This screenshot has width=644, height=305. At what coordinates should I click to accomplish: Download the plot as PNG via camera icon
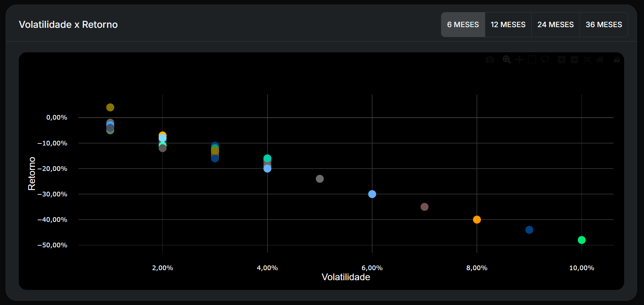coord(490,60)
